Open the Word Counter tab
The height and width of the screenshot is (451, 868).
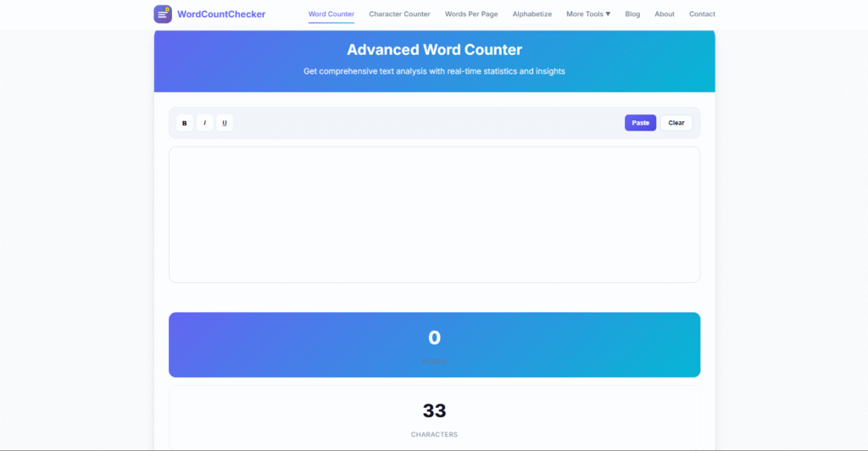pyautogui.click(x=331, y=14)
